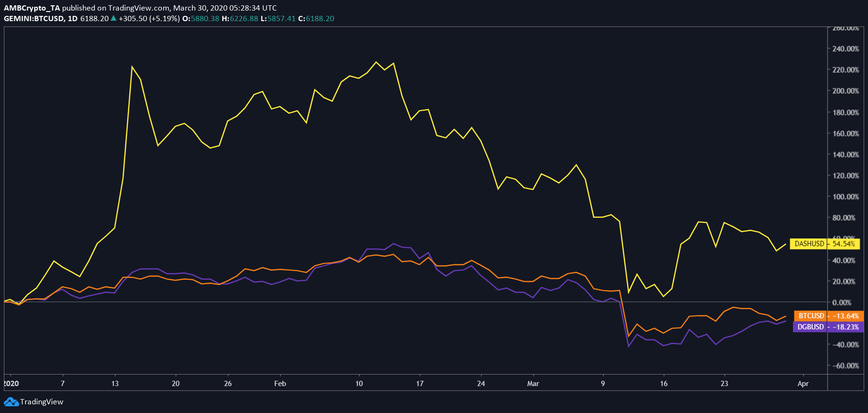Screen dimensions: 868x413
Task: Click the -60.00% price axis label
Action: point(846,366)
